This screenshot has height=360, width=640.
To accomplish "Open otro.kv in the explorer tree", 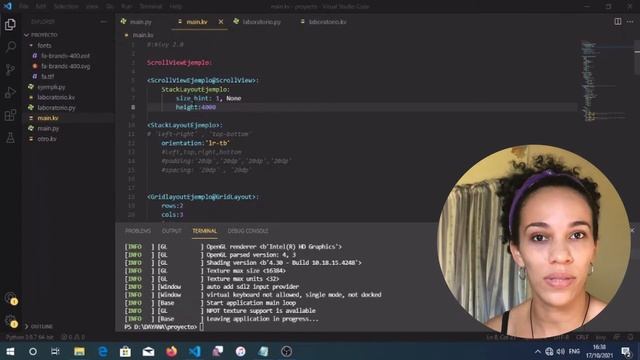I will pos(47,139).
